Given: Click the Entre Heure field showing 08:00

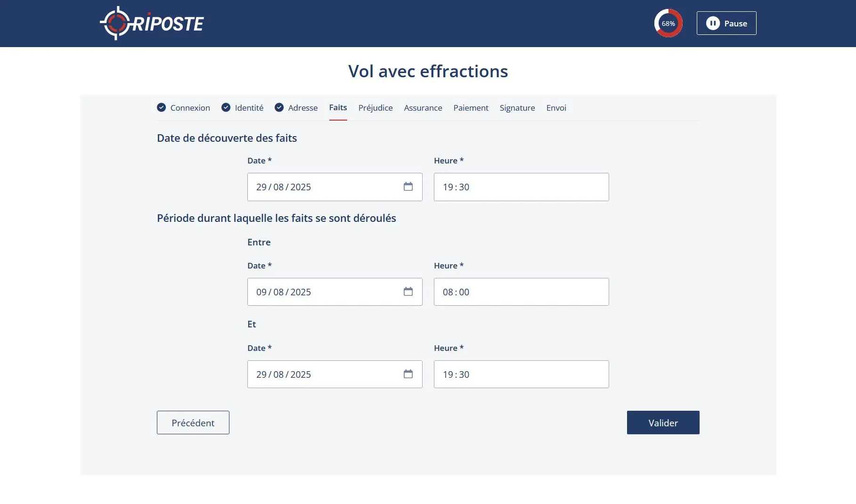Looking at the screenshot, I should 521,292.
